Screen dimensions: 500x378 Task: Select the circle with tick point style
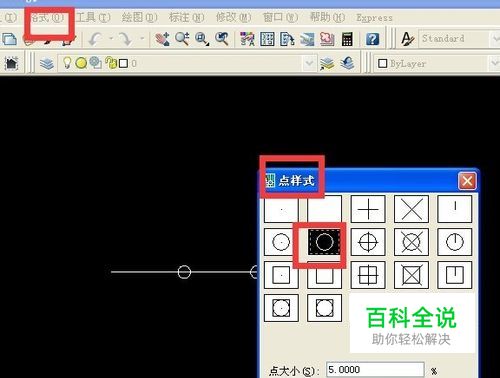pyautogui.click(x=455, y=242)
